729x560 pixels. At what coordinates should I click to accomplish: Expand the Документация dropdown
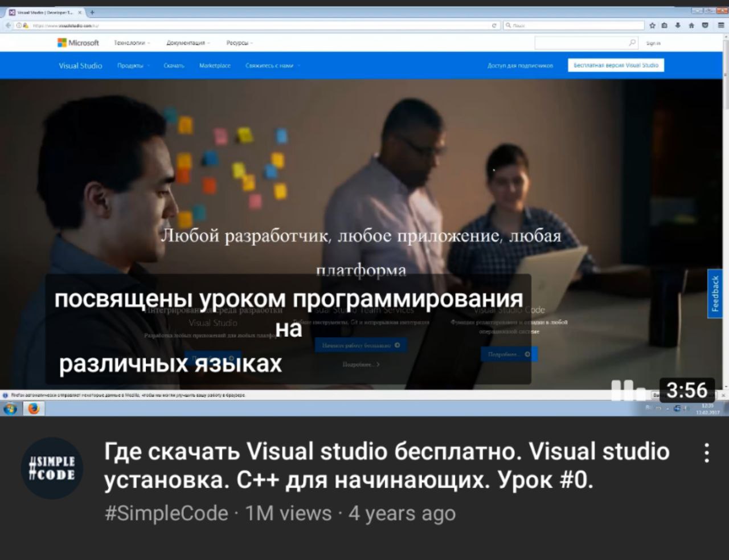(188, 43)
